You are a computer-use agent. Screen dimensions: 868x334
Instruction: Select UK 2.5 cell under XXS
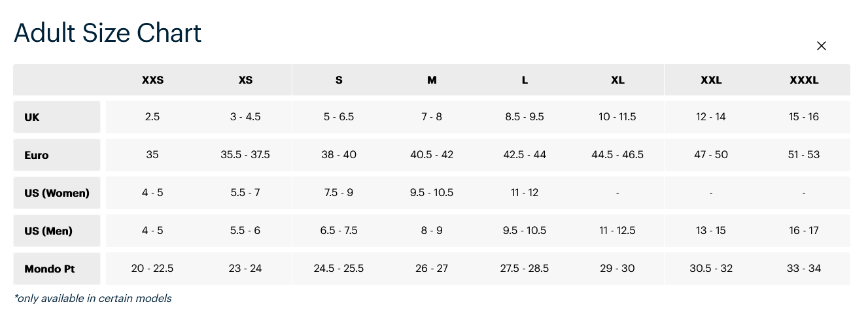tap(152, 117)
